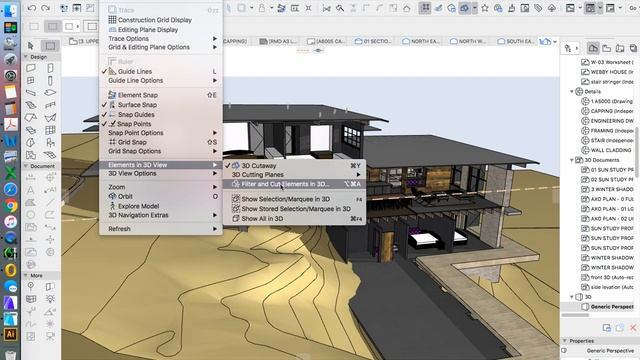The width and height of the screenshot is (640, 360).
Task: Switch to the NORTH EA... view tab
Action: 421,41
